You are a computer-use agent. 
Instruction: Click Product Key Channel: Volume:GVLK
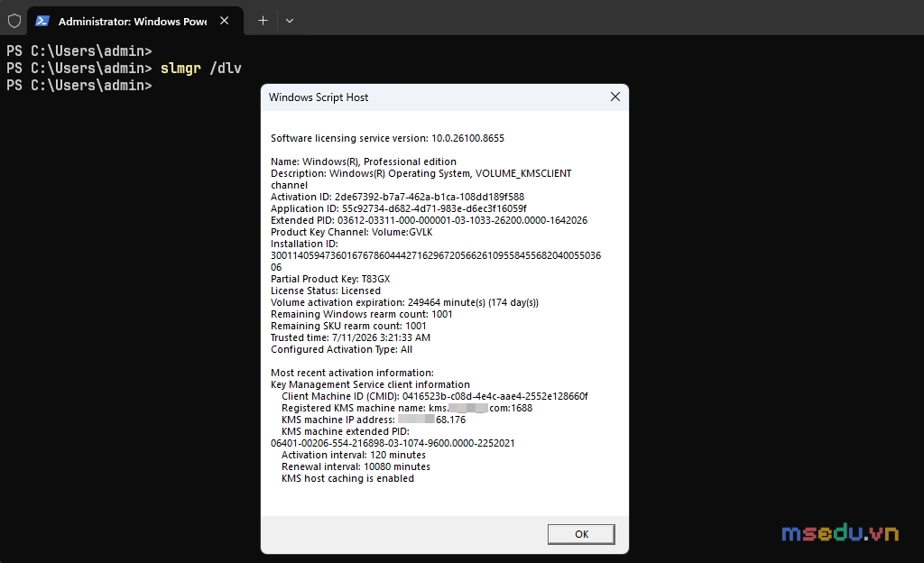tap(351, 232)
